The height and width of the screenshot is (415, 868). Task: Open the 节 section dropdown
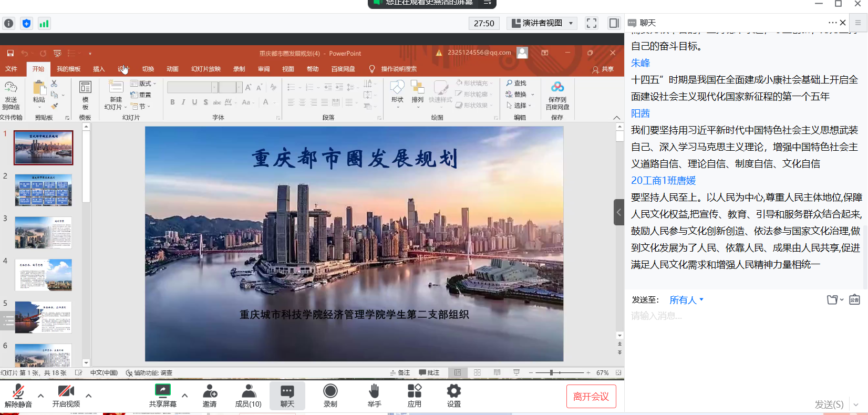[x=141, y=106]
